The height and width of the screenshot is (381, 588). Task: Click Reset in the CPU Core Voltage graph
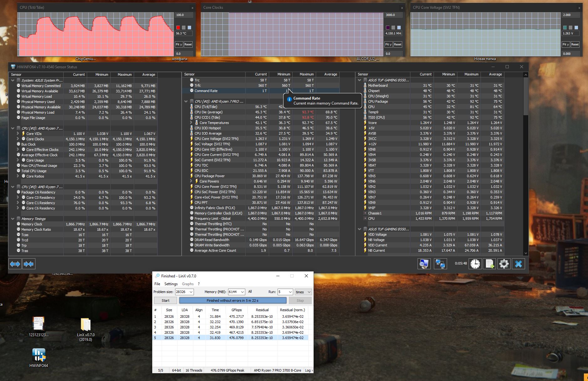tap(575, 44)
